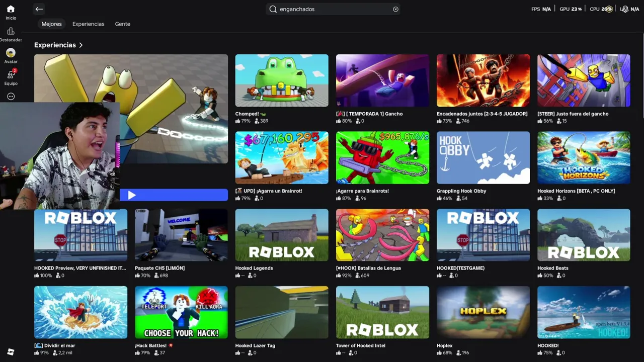Screen dimensions: 644x362
Task: Clear the search text with the X icon
Action: point(395,9)
